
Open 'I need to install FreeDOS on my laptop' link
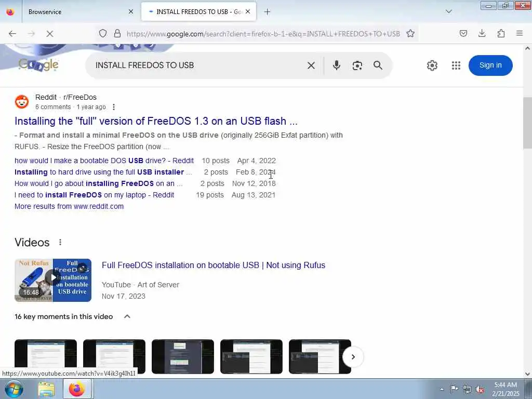[95, 195]
